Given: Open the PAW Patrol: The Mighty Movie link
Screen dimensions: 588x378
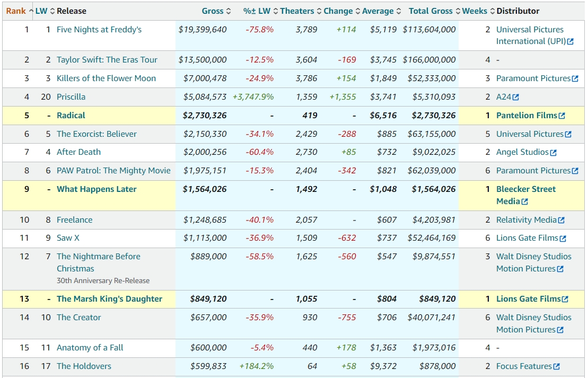Looking at the screenshot, I should click(113, 171).
